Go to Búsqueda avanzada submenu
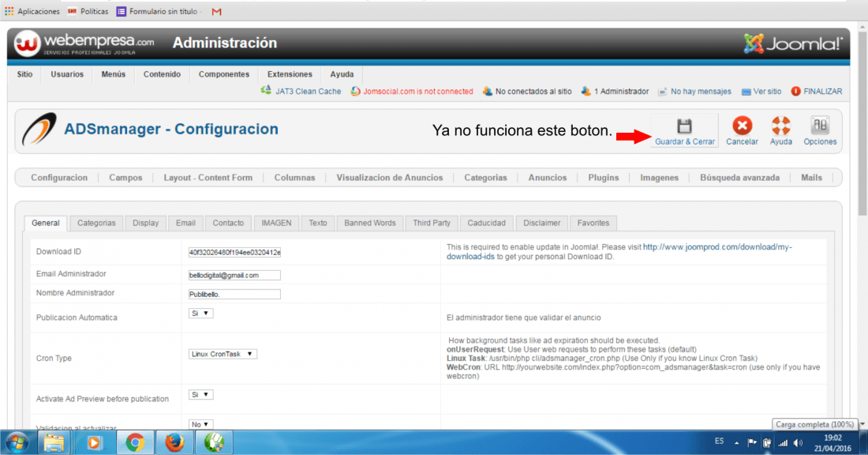 pos(739,178)
